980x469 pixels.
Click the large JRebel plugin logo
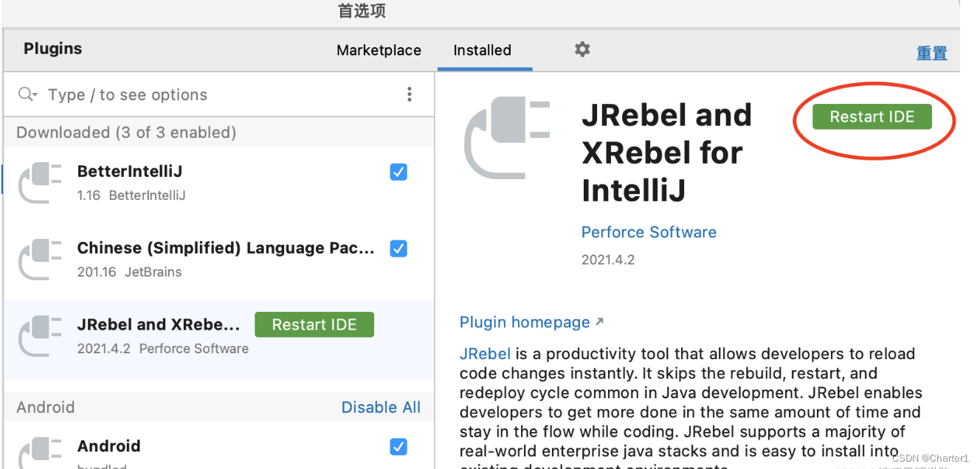(507, 138)
